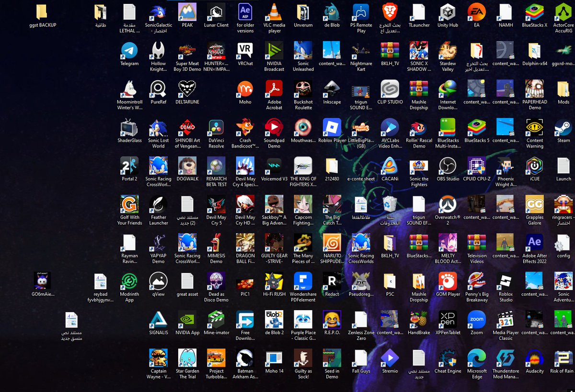
Task: Select the Cheat Engine icon
Action: click(x=448, y=358)
